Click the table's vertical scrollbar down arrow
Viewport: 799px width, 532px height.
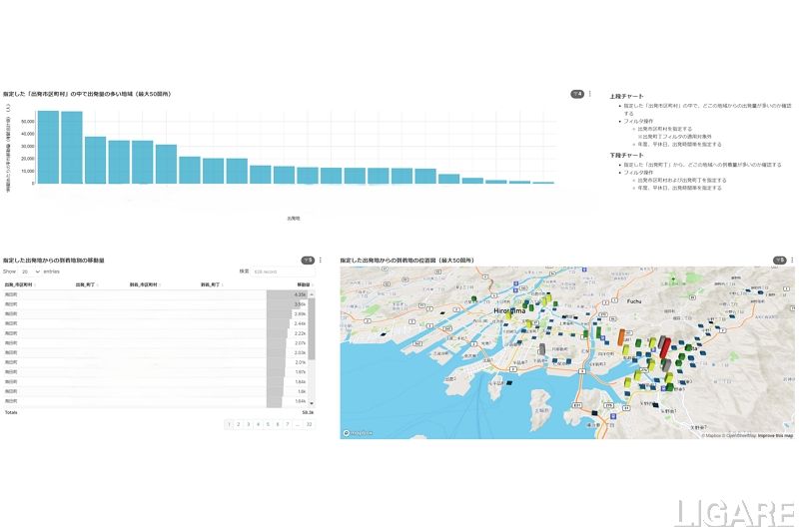tap(312, 404)
